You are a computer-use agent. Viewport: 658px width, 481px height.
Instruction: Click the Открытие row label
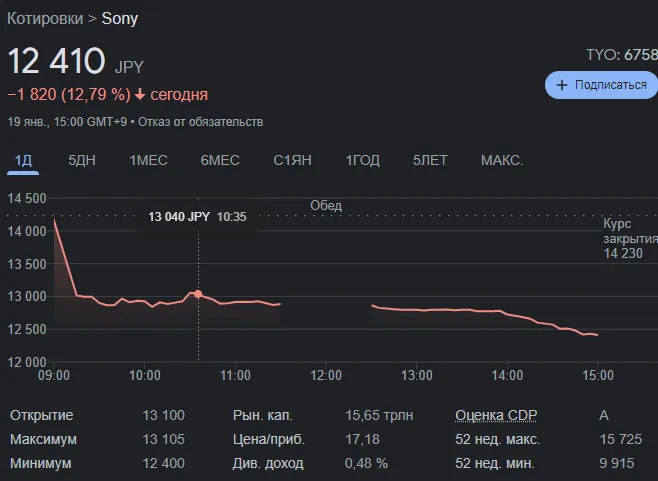42,415
